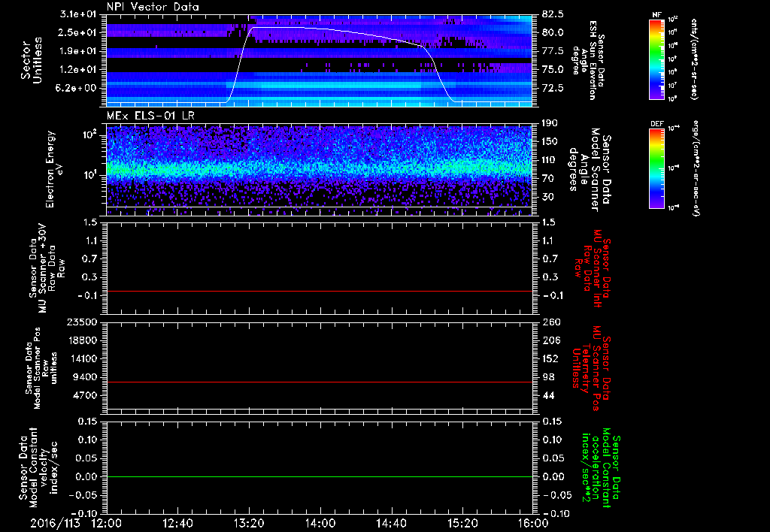The height and width of the screenshot is (532, 770).
Task: Click the "ergs/(cm**2-sr-sec-eV)" colorbar unit label
Action: [x=696, y=168]
